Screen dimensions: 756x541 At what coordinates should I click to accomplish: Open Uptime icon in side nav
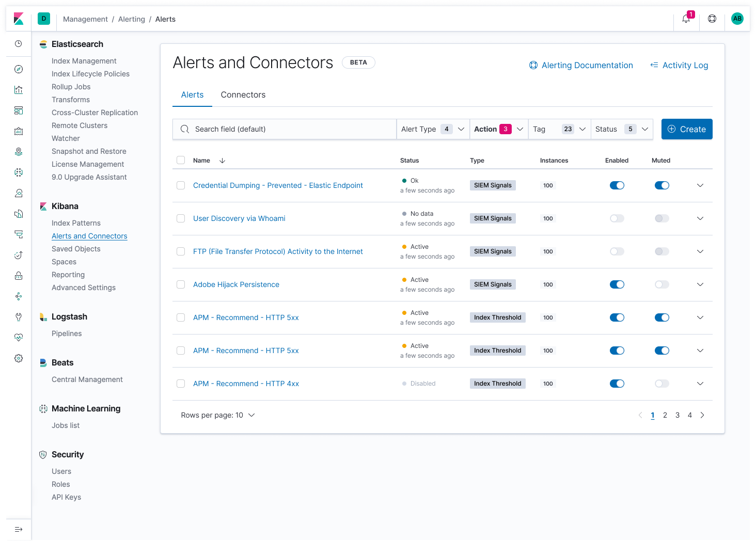pos(19,255)
